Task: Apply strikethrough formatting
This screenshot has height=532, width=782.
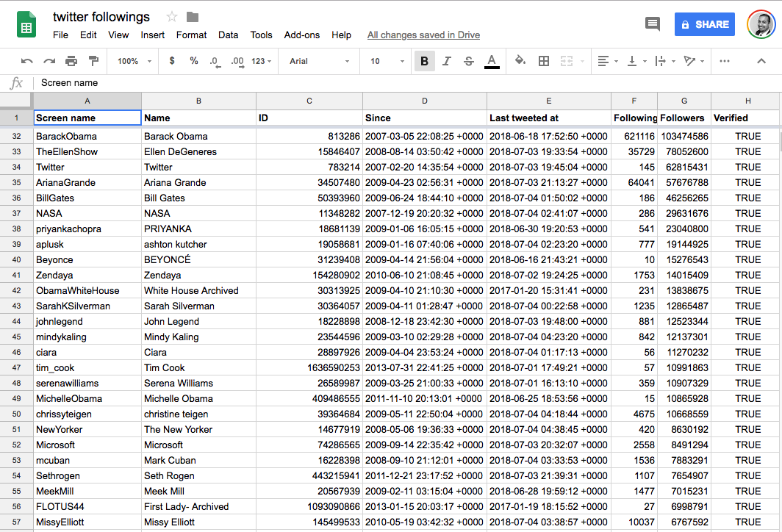Action: [x=469, y=61]
